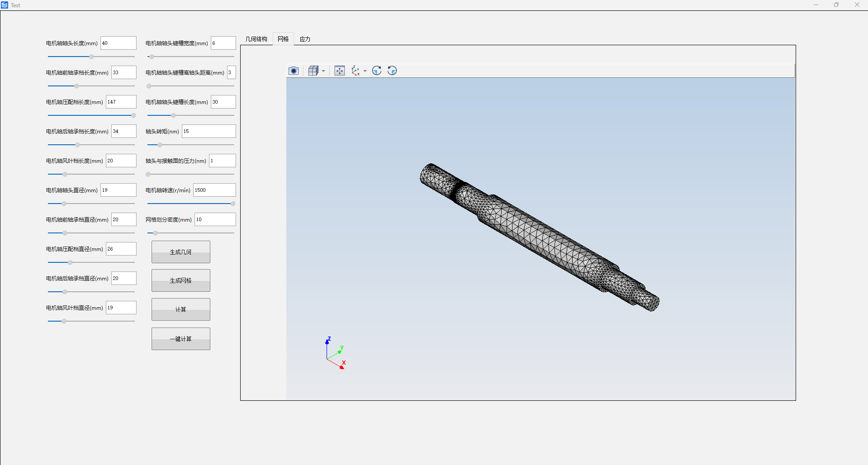Screen dimensions: 868x465
Task: Click the 电机轴前轴承档长度 slider handle
Action: pyautogui.click(x=76, y=86)
